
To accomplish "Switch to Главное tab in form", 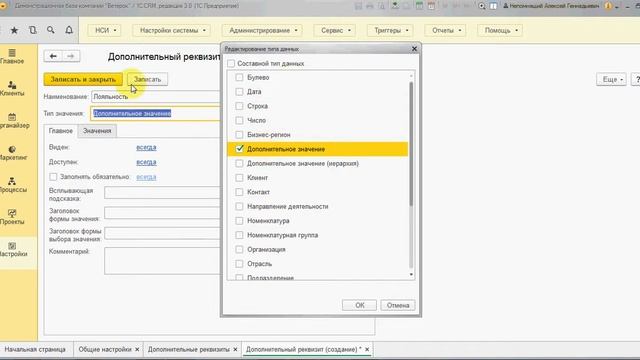I will tap(61, 131).
